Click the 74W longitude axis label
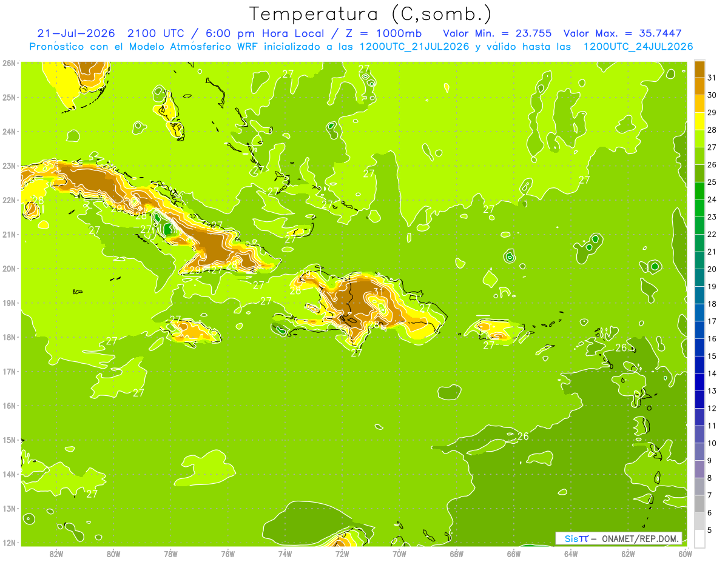Viewport: 728px width, 562px height. (285, 554)
